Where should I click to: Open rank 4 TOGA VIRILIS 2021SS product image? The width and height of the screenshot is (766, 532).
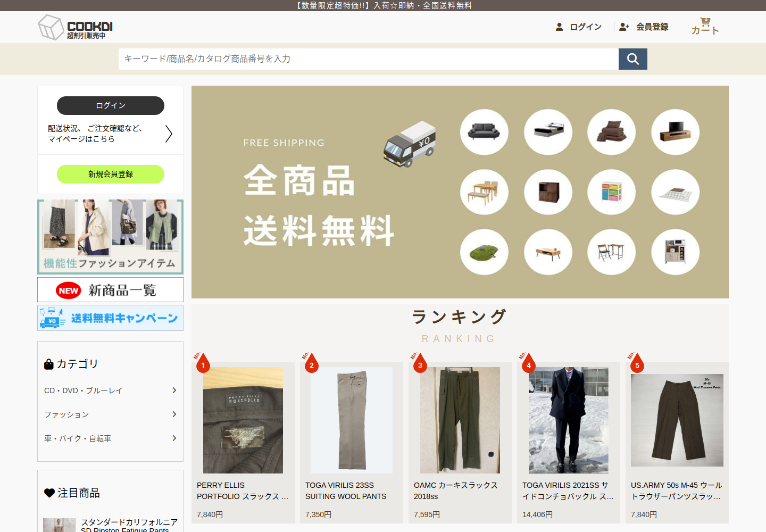click(569, 420)
